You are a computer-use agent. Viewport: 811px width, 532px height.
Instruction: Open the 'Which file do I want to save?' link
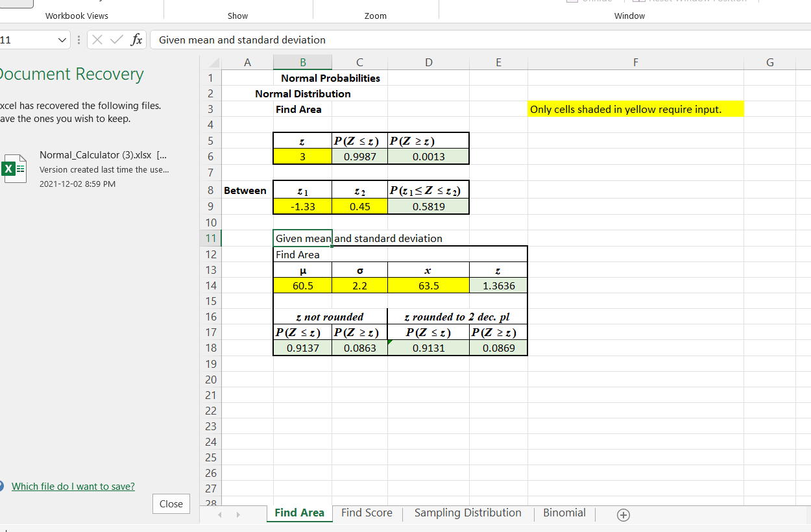[x=73, y=486]
